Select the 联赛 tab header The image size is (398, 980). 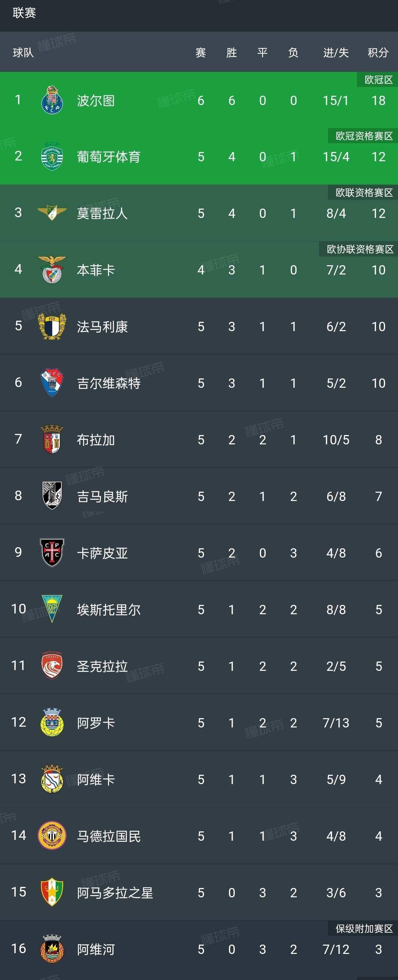24,13
